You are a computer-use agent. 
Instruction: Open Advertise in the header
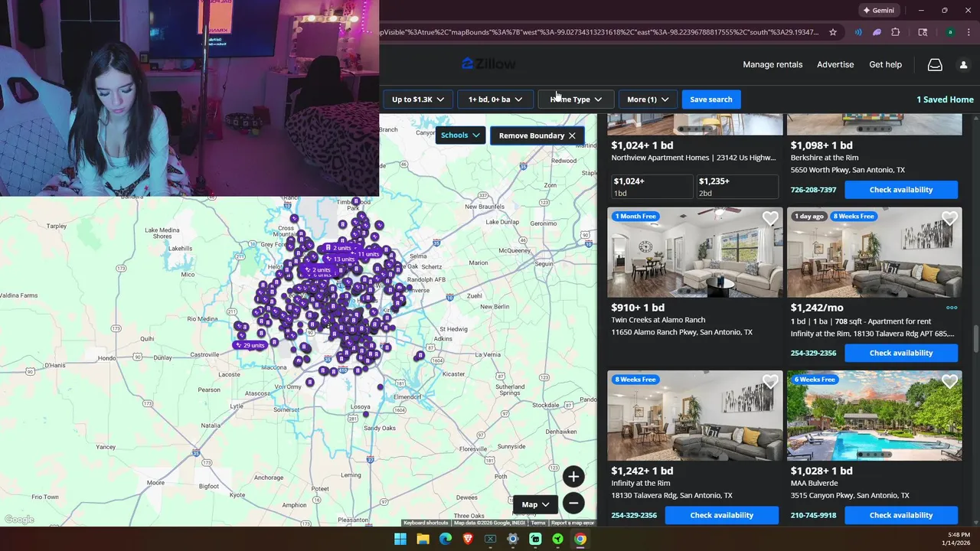point(835,64)
